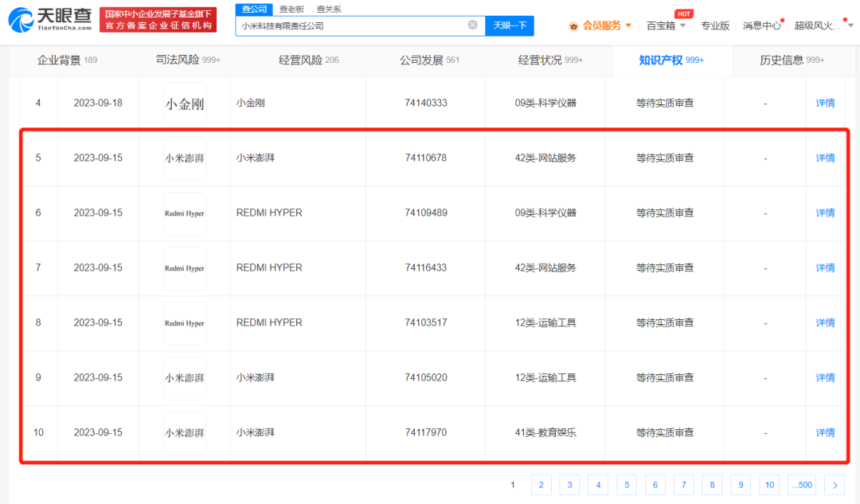Click 42类-网站服务 in 小米澎湃 row 5
This screenshot has width=860, height=504.
click(545, 158)
